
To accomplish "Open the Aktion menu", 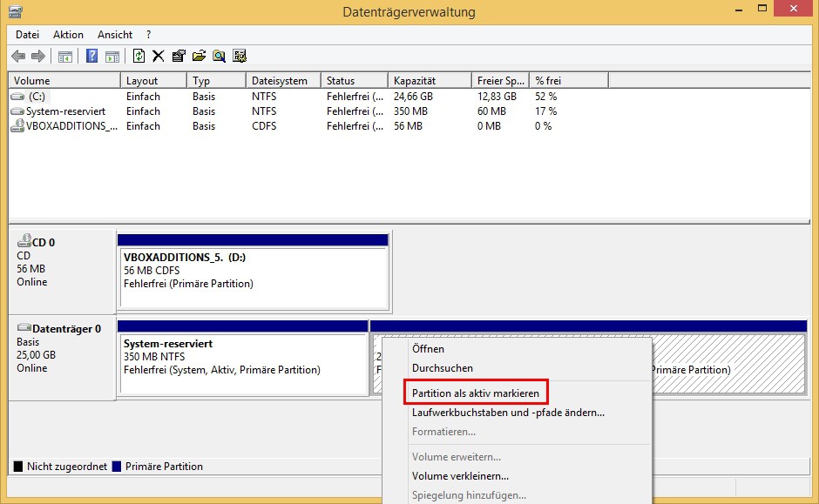I will pos(68,35).
